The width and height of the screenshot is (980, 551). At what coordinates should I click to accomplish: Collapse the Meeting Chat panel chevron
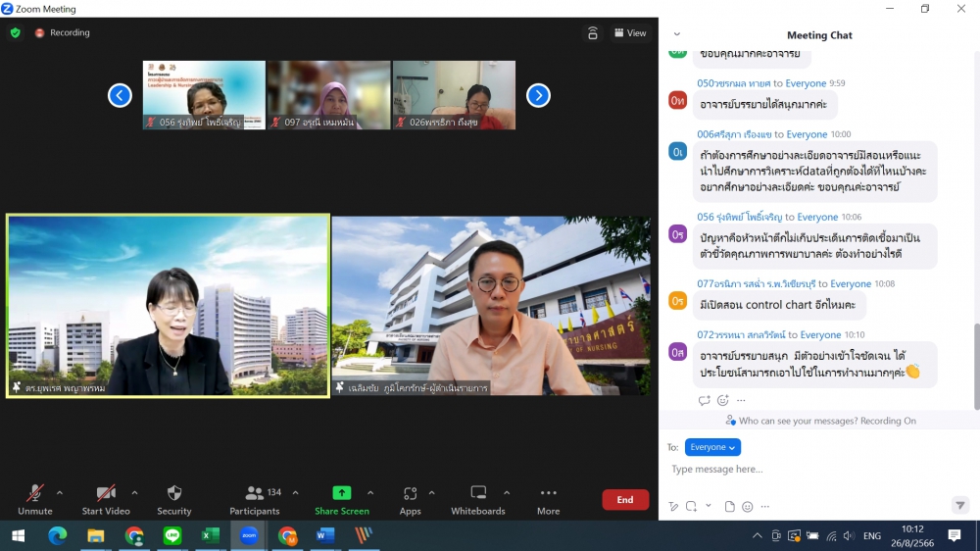pyautogui.click(x=676, y=34)
